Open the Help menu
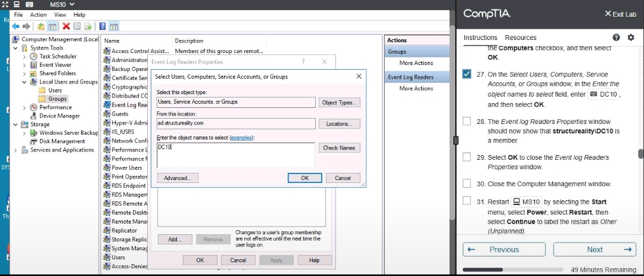The image size is (644, 276). [79, 15]
